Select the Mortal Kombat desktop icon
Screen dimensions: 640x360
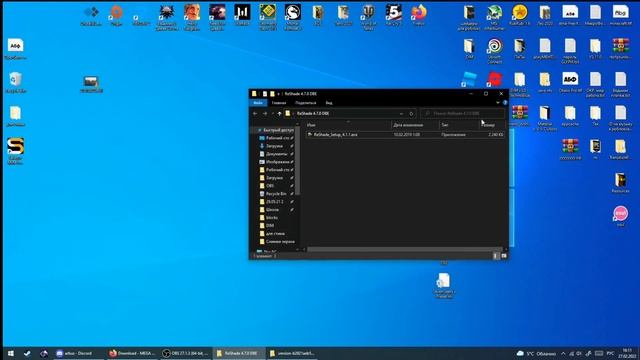tap(293, 17)
